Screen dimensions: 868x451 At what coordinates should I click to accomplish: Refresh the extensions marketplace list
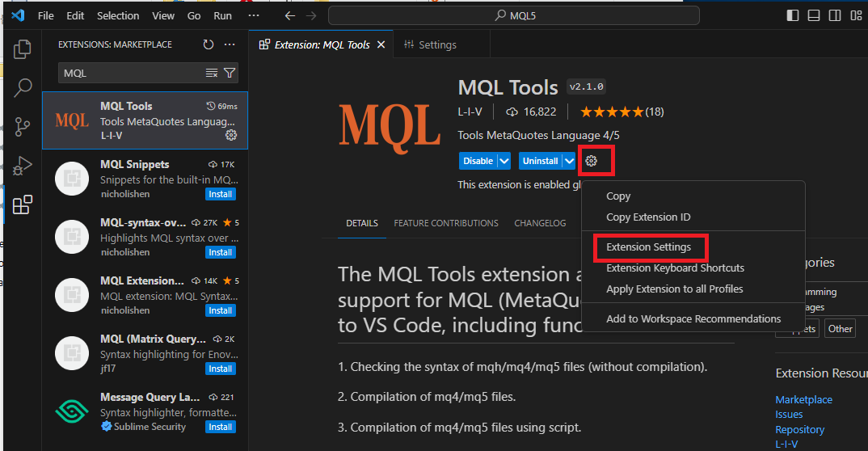[209, 44]
